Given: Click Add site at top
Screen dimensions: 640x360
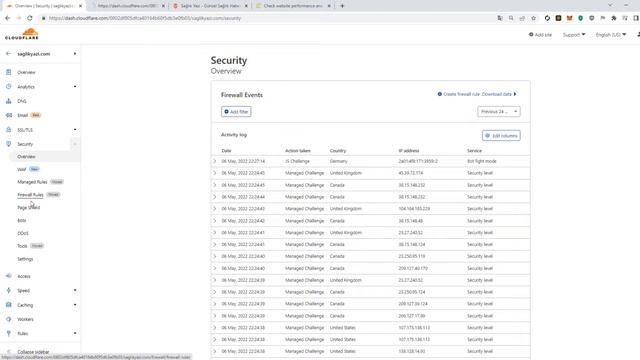Looking at the screenshot, I should click(x=540, y=35).
